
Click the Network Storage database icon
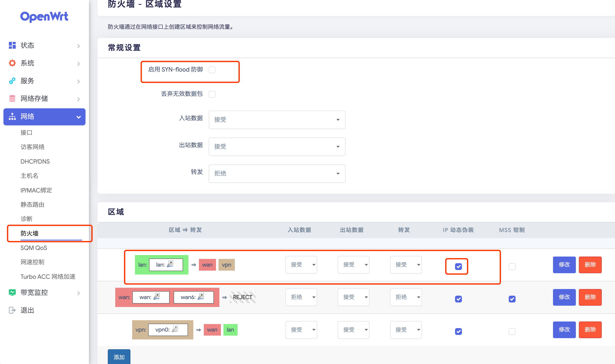[x=12, y=99]
